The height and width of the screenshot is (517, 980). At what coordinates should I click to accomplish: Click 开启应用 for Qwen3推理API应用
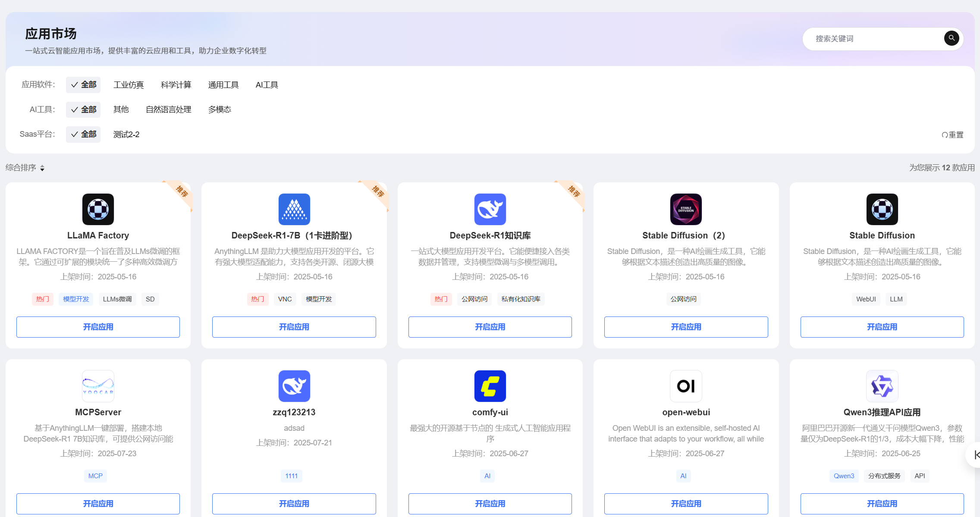point(882,504)
